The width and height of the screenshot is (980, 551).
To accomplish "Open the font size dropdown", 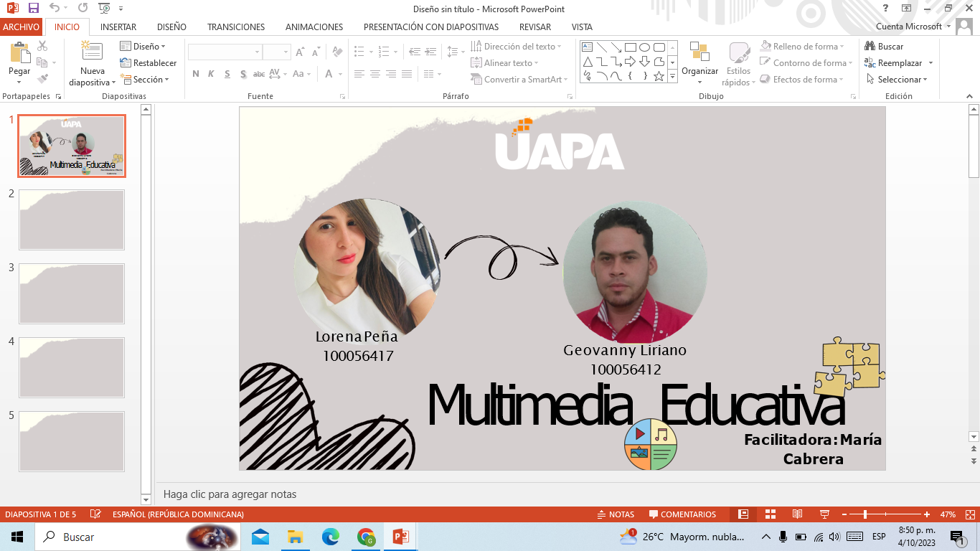I will tap(286, 52).
